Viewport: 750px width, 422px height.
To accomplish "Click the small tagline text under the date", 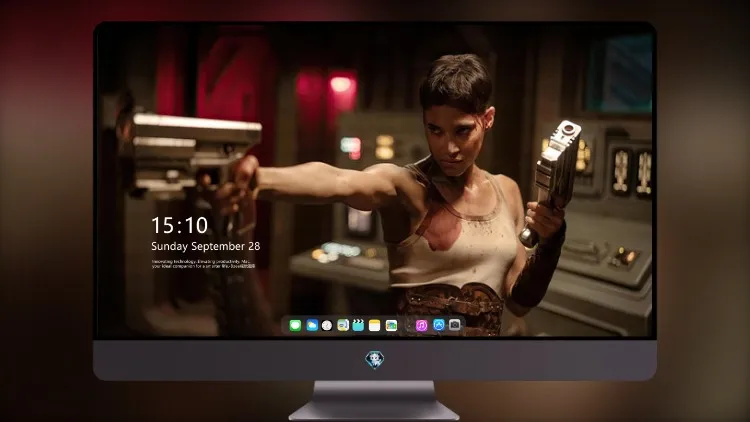I will [x=204, y=264].
